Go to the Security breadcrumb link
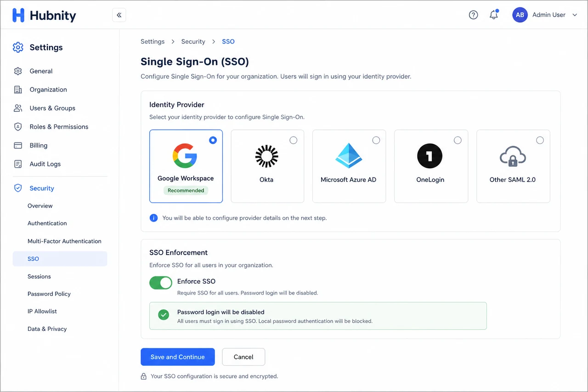This screenshot has width=588, height=392. click(193, 41)
